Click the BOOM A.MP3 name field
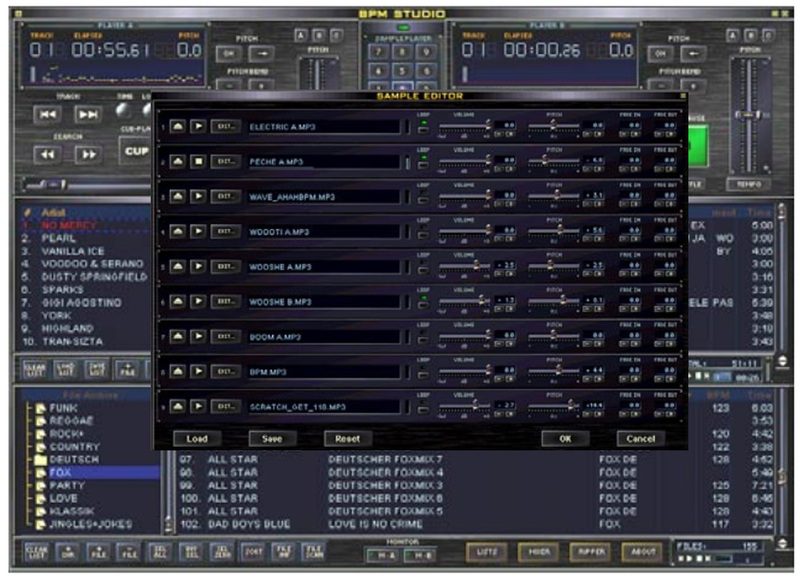The height and width of the screenshot is (579, 800). (323, 337)
